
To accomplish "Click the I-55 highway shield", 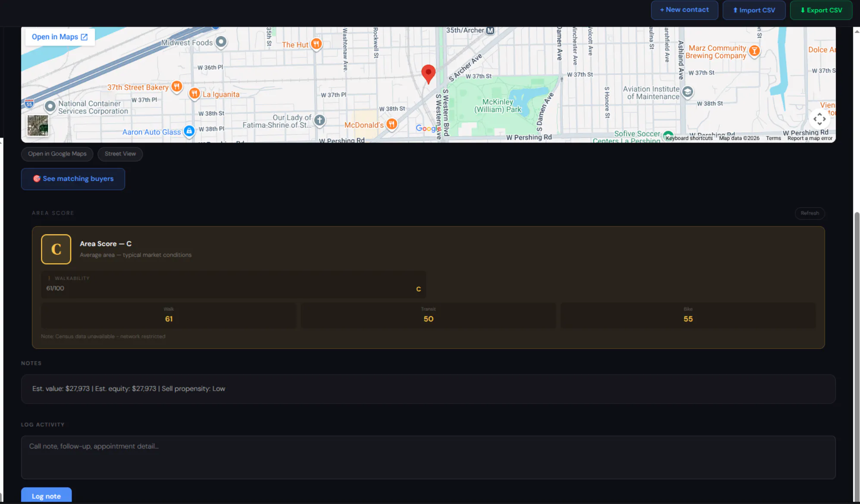I will tap(29, 104).
